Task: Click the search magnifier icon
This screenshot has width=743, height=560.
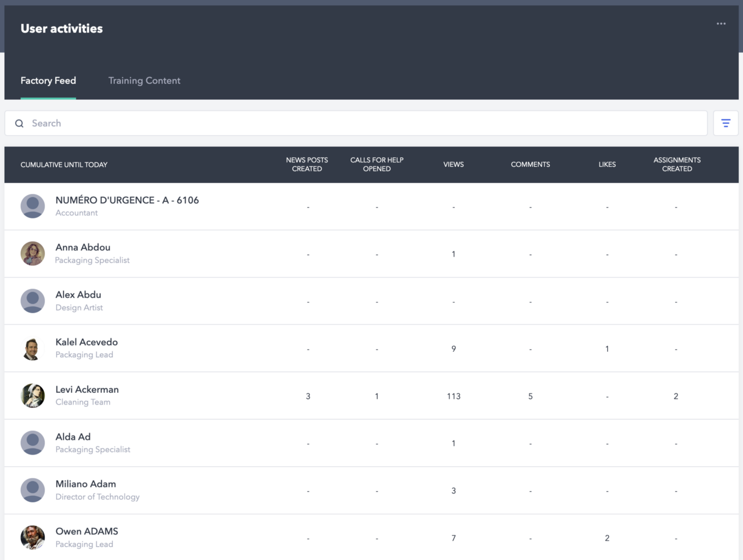Action: coord(19,123)
